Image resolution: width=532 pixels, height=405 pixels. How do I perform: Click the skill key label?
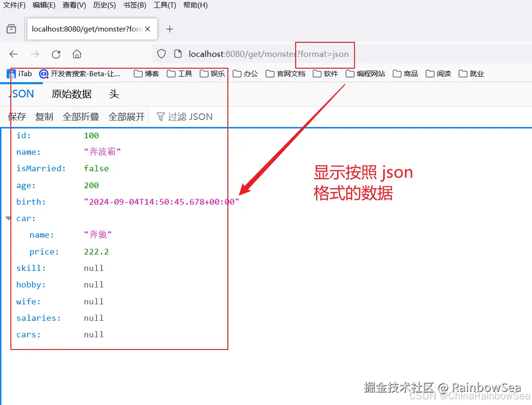click(x=31, y=268)
